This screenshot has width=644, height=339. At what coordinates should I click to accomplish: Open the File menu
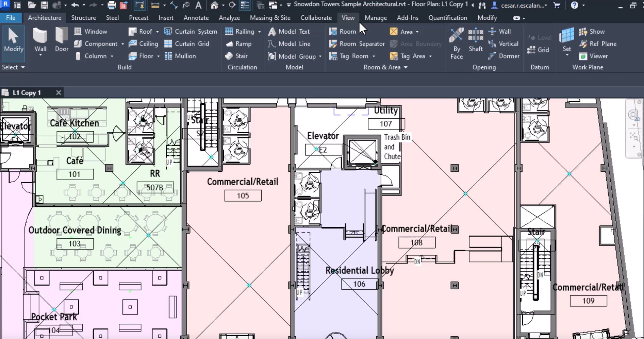click(x=11, y=18)
